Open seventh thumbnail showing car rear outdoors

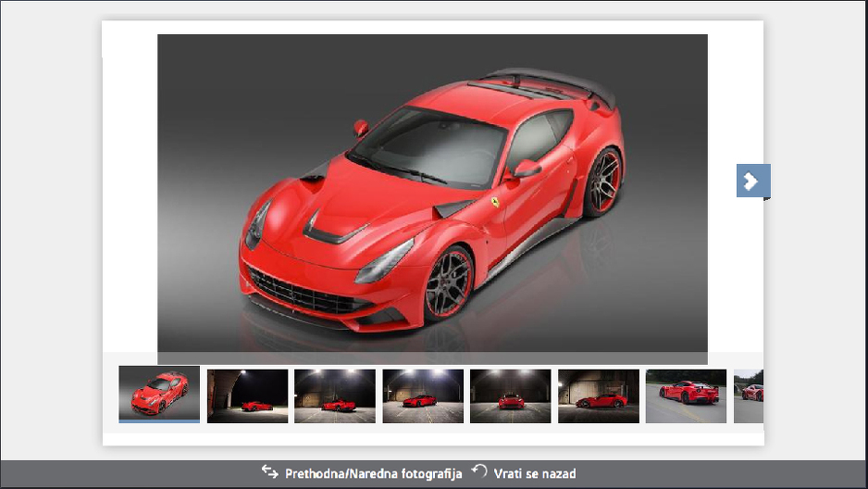point(686,396)
